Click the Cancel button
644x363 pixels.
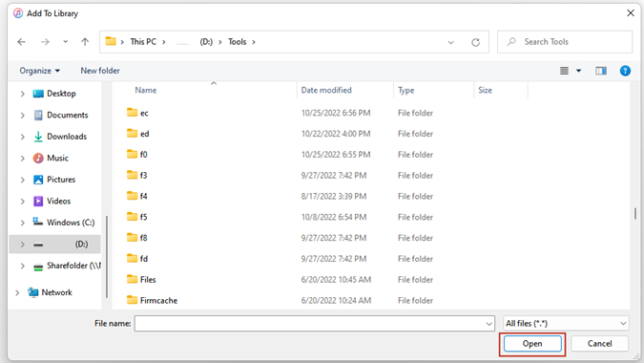tap(600, 344)
